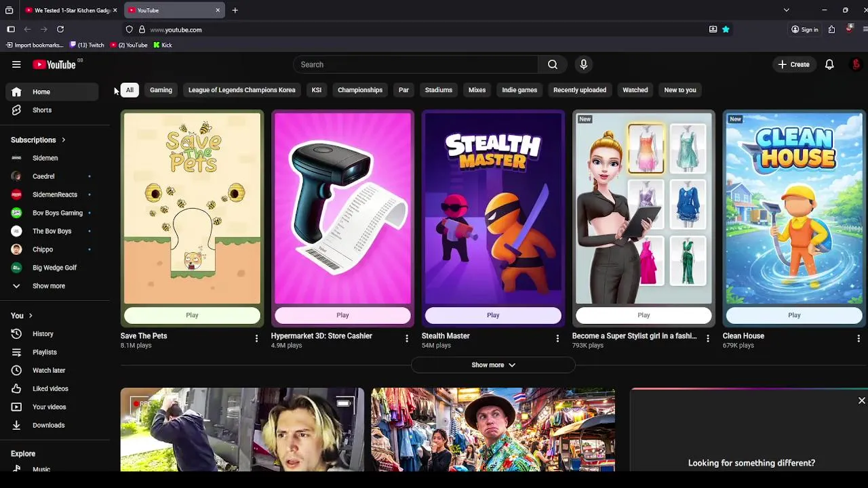868x488 pixels.
Task: Play the Super Stylist game
Action: point(644,315)
